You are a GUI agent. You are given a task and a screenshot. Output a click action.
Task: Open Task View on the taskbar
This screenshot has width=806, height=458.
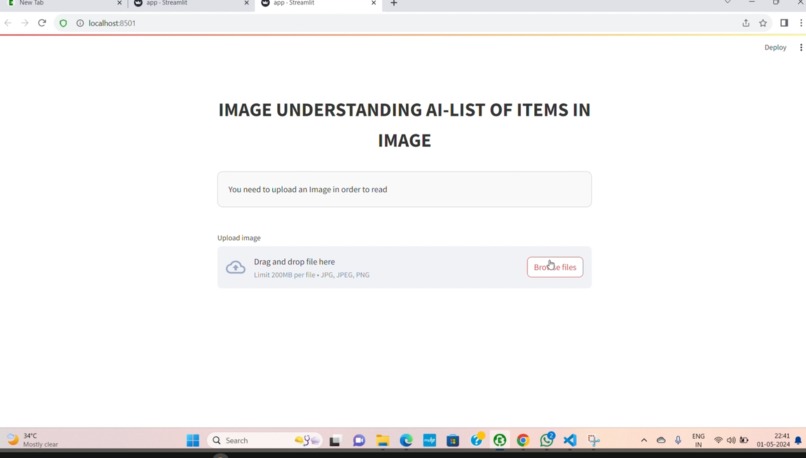(335, 441)
